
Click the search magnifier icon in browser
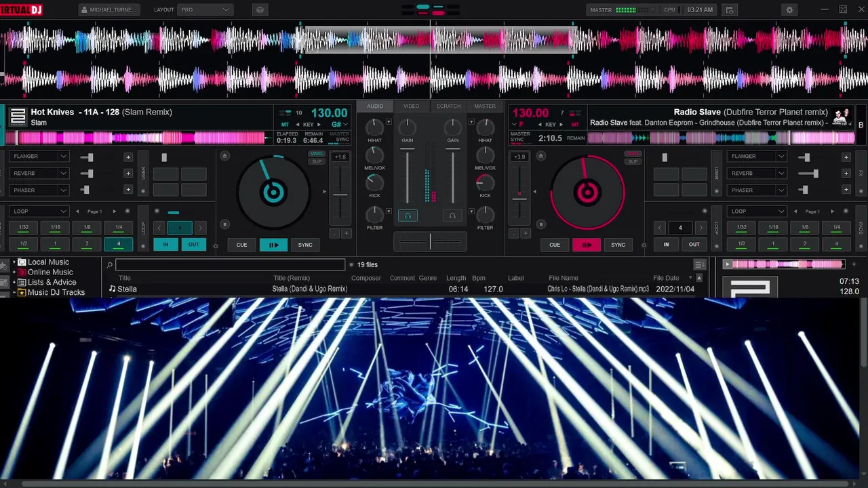click(x=110, y=265)
